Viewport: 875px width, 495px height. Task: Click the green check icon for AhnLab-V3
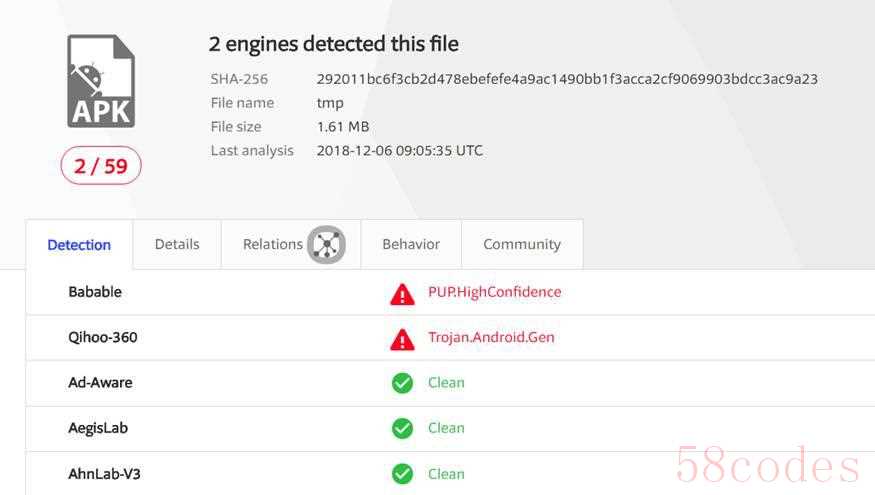click(x=402, y=474)
